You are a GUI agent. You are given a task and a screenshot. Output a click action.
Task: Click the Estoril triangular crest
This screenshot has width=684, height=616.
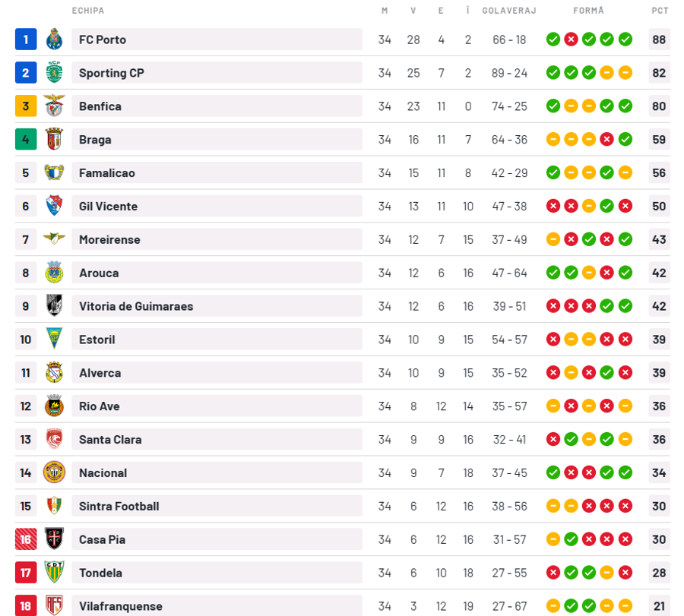coord(54,340)
